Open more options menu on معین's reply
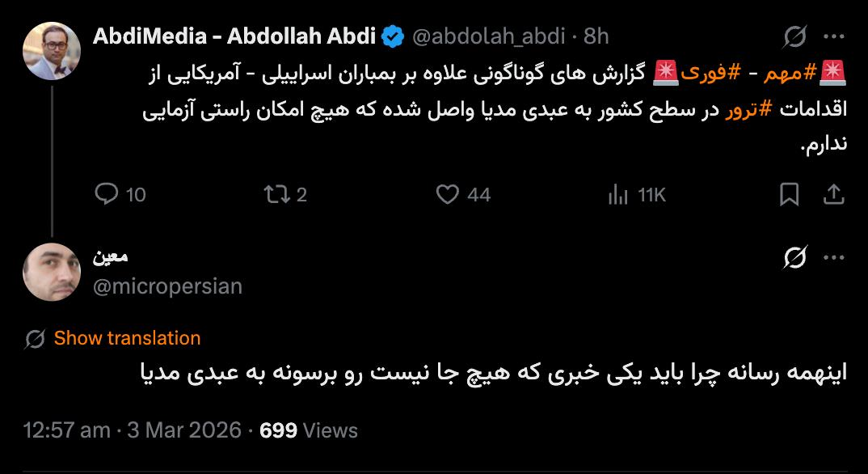Image resolution: width=868 pixels, height=474 pixels. (833, 257)
